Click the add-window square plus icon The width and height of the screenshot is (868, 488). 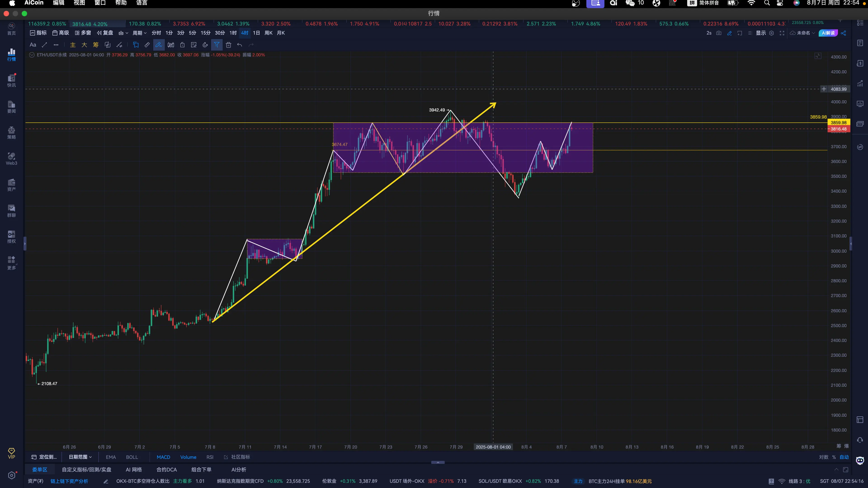tap(740, 33)
